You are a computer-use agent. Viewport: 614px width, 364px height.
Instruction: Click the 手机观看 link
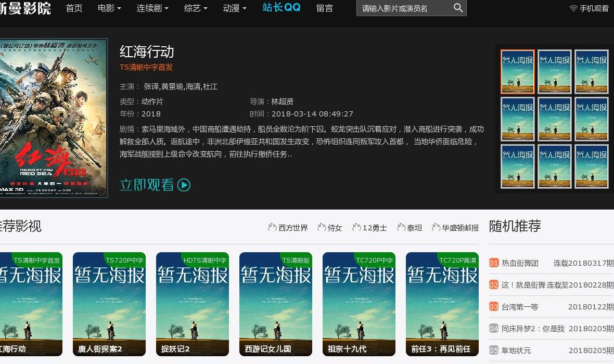coord(594,8)
